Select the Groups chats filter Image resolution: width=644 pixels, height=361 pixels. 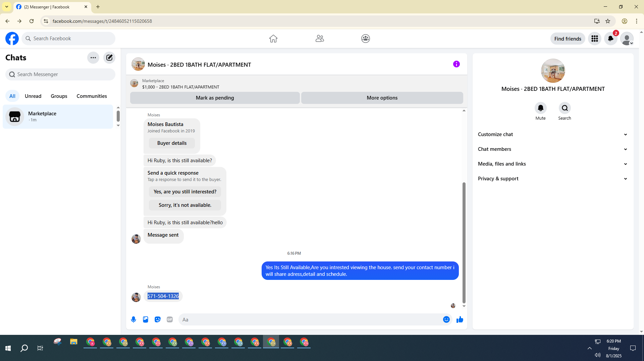[59, 96]
